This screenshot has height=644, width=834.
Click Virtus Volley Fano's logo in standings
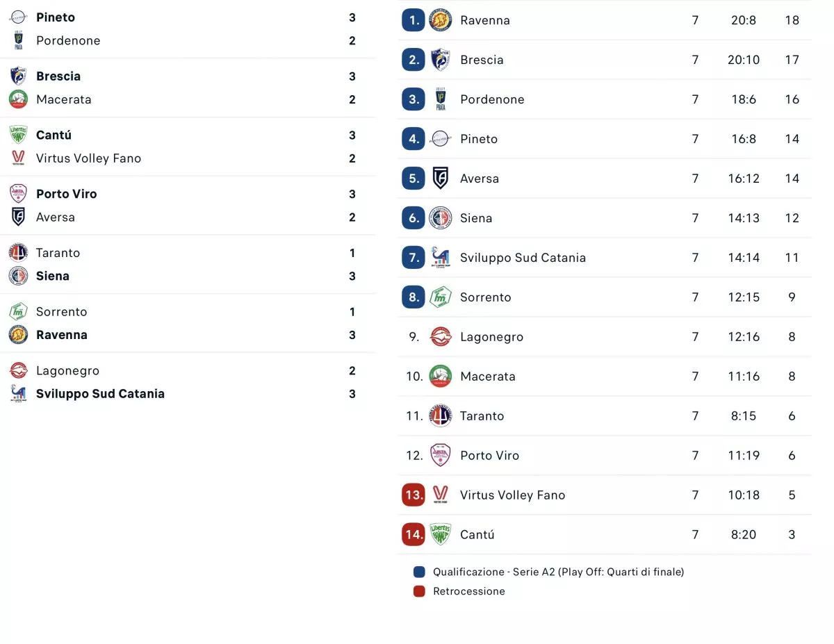[441, 495]
